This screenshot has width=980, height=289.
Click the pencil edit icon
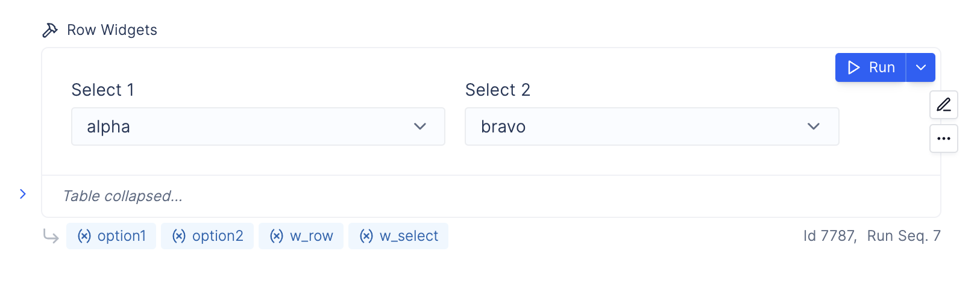[944, 105]
